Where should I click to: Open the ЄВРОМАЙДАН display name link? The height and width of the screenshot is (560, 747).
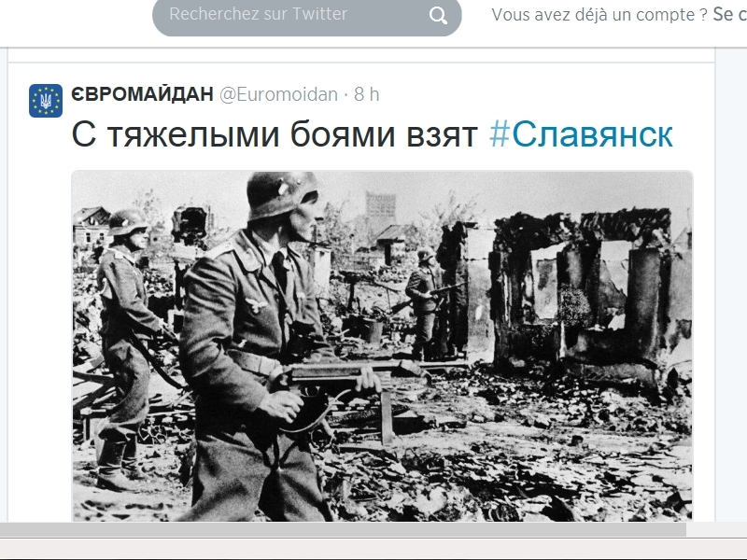tap(142, 94)
